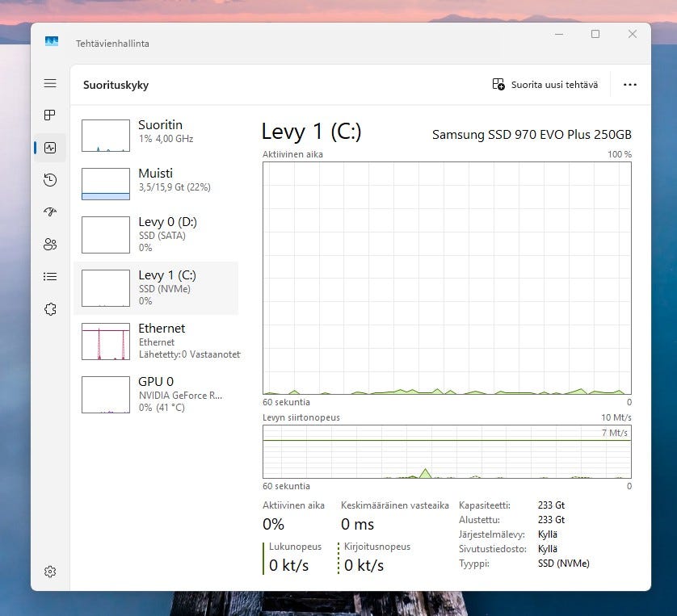677x616 pixels.
Task: Select the Performance page icon in sidebar
Action: tap(50, 148)
